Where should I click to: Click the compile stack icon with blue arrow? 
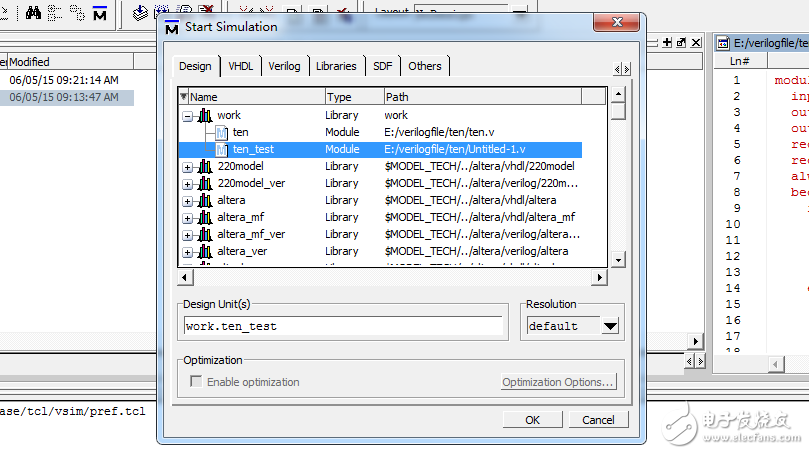pyautogui.click(x=140, y=13)
